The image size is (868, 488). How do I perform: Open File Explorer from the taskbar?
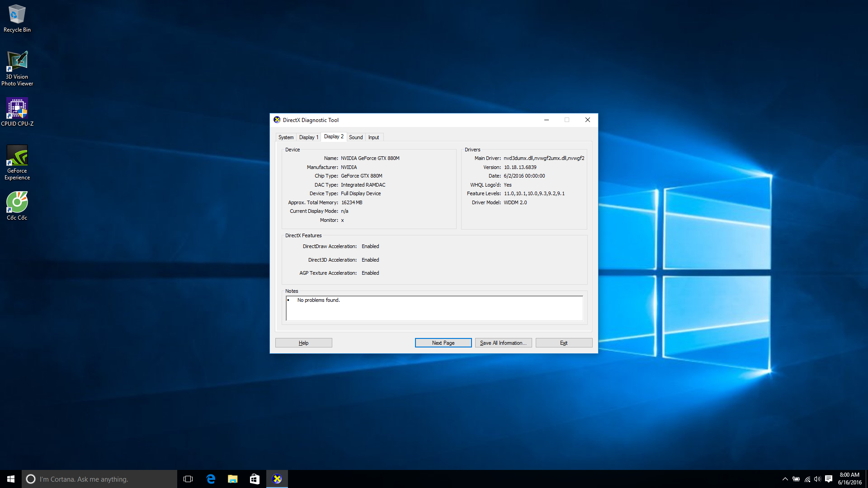[x=233, y=479]
